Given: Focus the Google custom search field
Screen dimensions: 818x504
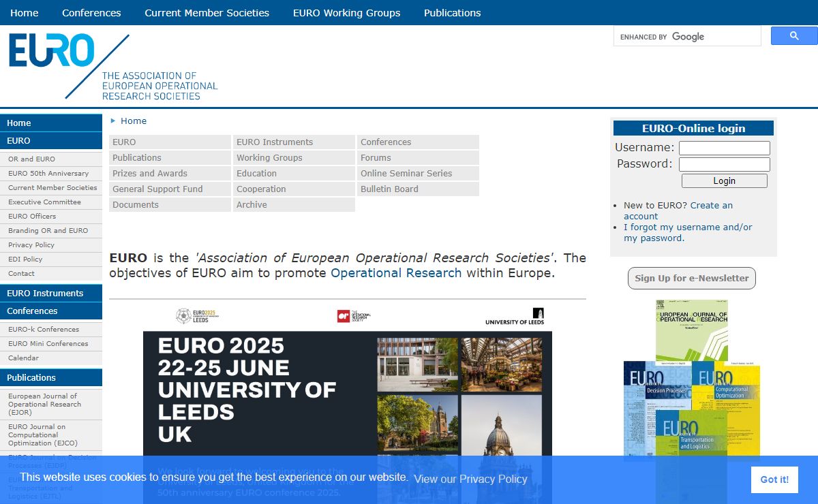Looking at the screenshot, I should (x=687, y=36).
